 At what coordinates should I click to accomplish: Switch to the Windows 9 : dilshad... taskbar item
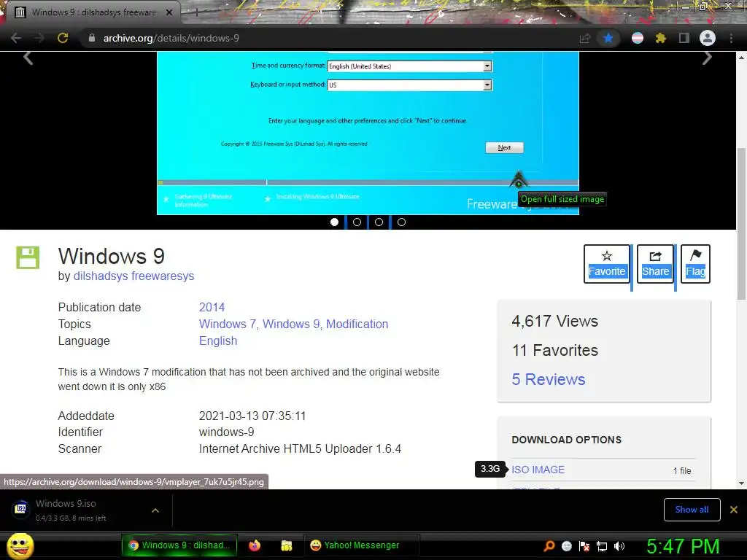(179, 545)
